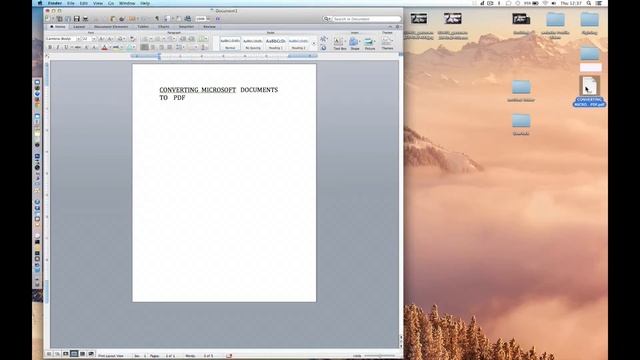Click the vertical scrollbar of the document
This screenshot has width=640, height=360.
pyautogui.click(x=401, y=196)
